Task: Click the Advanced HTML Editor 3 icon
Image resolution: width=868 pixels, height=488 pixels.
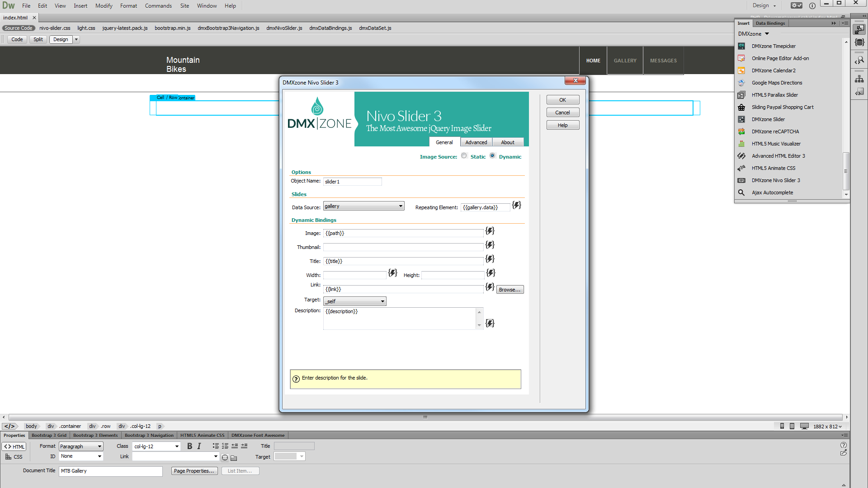Action: pyautogui.click(x=741, y=156)
